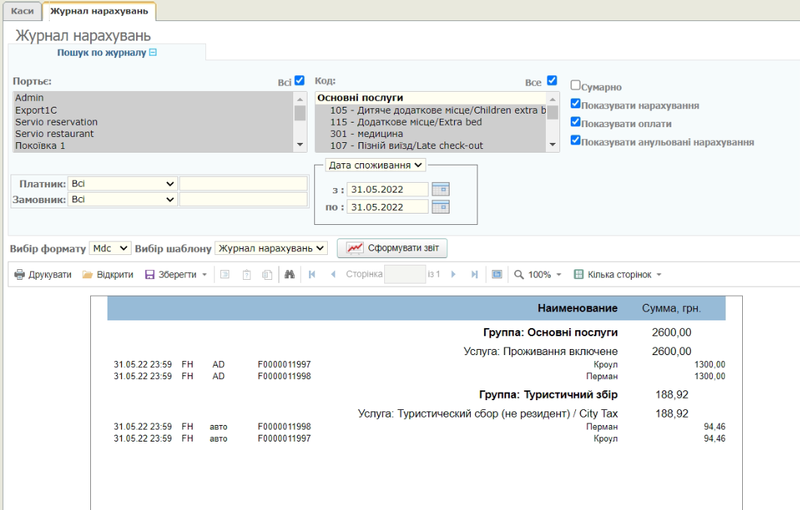The width and height of the screenshot is (800, 510).
Task: Collapse the Пошук по журналу panel
Action: [153, 51]
